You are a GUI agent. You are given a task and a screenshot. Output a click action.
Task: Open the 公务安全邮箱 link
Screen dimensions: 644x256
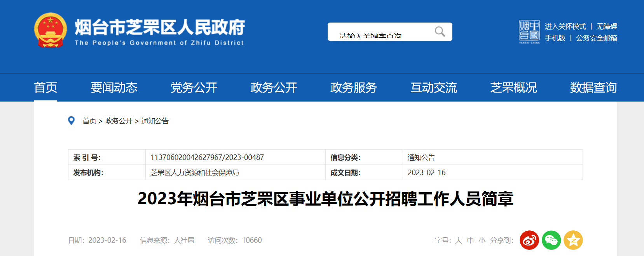click(597, 38)
